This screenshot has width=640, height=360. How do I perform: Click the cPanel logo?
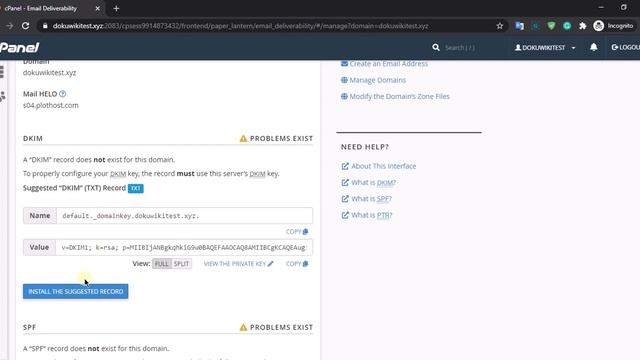click(x=20, y=48)
